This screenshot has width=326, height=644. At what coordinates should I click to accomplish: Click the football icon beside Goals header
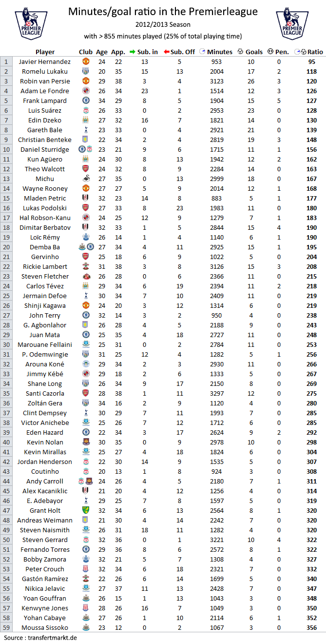click(240, 52)
